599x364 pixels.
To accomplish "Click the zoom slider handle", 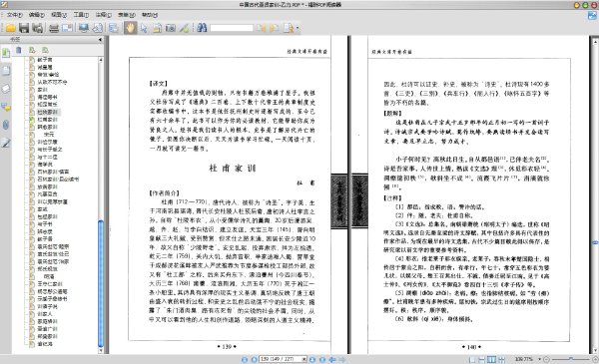I will (571, 359).
